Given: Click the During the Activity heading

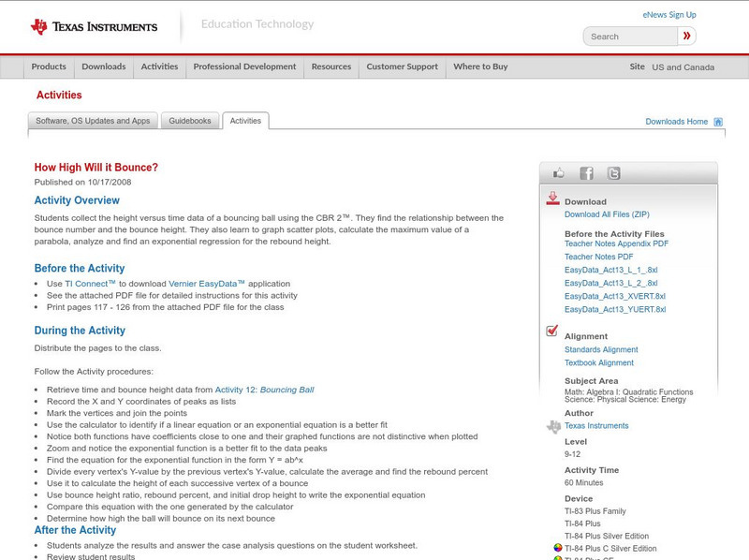Looking at the screenshot, I should coord(80,331).
